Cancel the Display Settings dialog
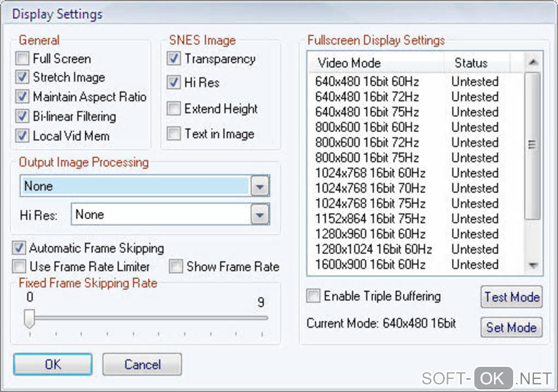 click(x=142, y=364)
